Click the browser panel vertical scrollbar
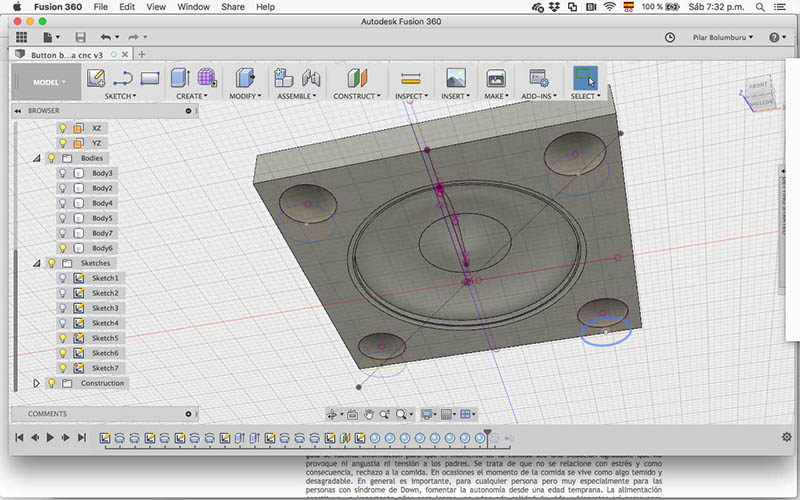 (16, 320)
